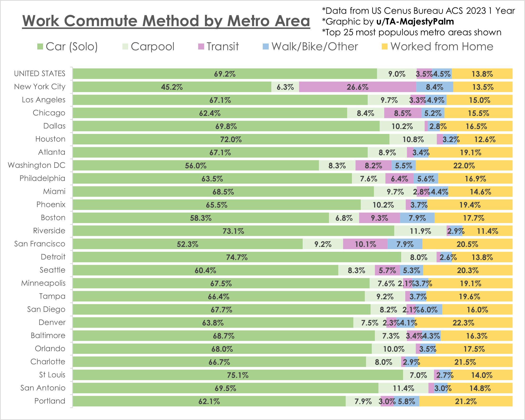The height and width of the screenshot is (420, 525).
Task: Click the Seattle row label
Action: pyautogui.click(x=53, y=270)
